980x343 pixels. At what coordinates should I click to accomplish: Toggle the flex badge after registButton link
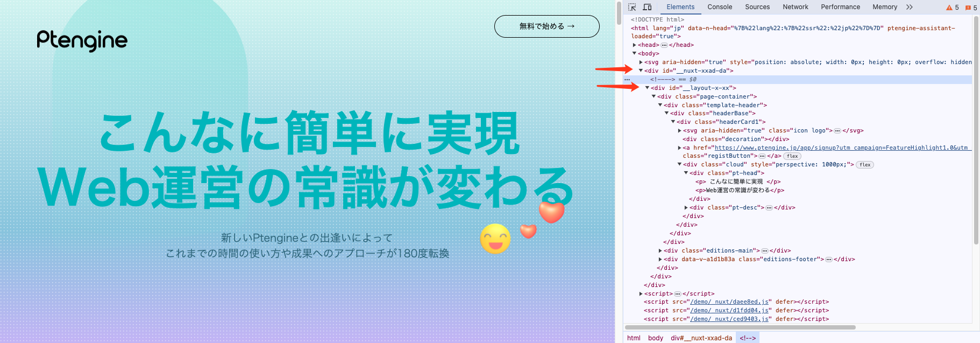point(792,156)
